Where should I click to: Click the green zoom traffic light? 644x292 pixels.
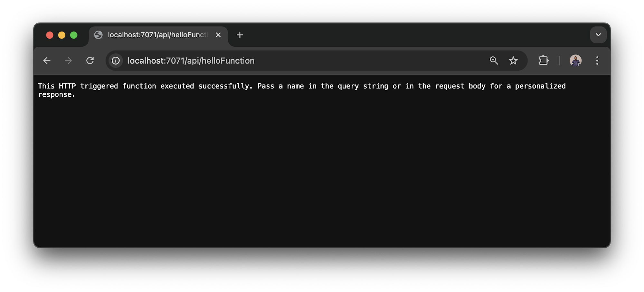point(74,35)
